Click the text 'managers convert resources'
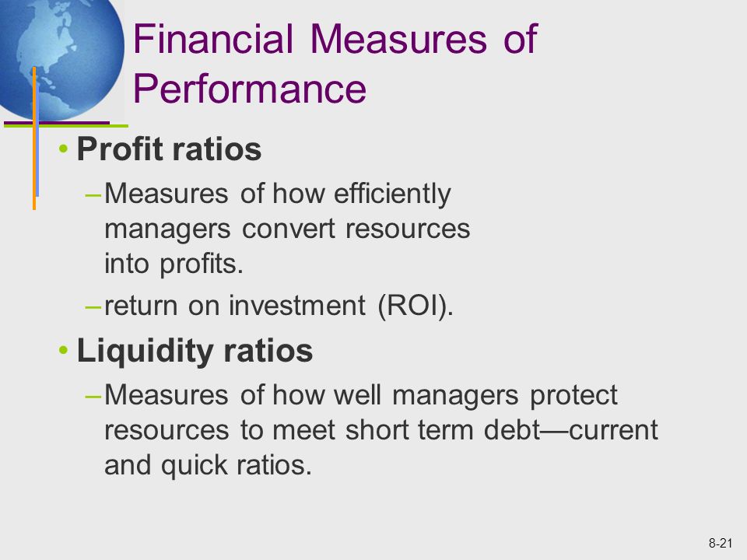This screenshot has width=747, height=560. point(287,229)
